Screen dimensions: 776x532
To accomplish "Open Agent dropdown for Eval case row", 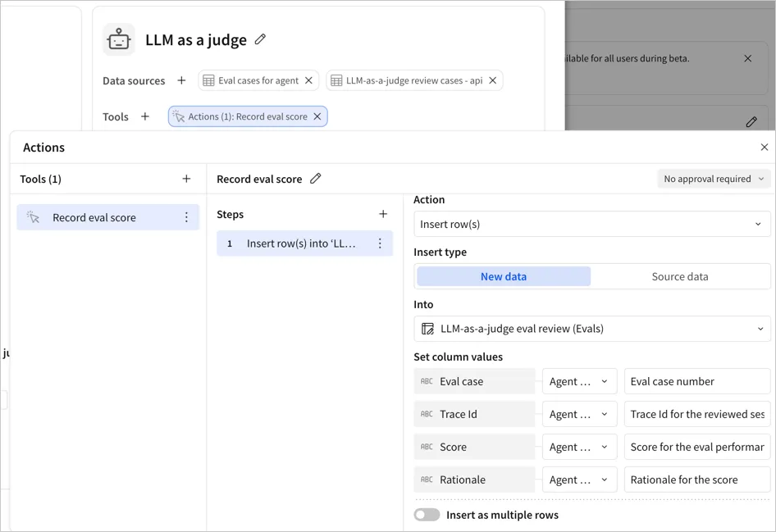I will (579, 381).
